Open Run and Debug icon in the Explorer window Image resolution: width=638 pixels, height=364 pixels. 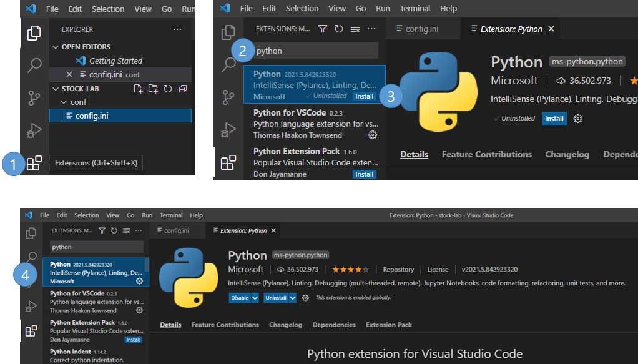[34, 130]
